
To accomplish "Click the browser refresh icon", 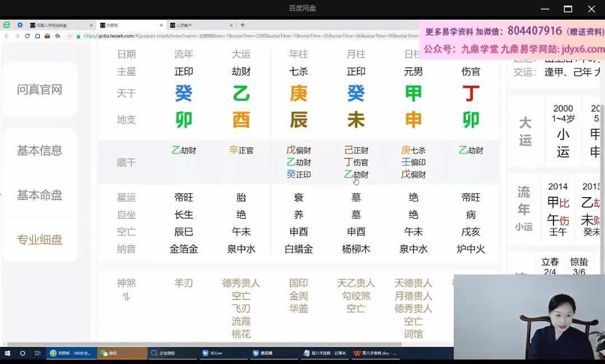I will 27,36.
